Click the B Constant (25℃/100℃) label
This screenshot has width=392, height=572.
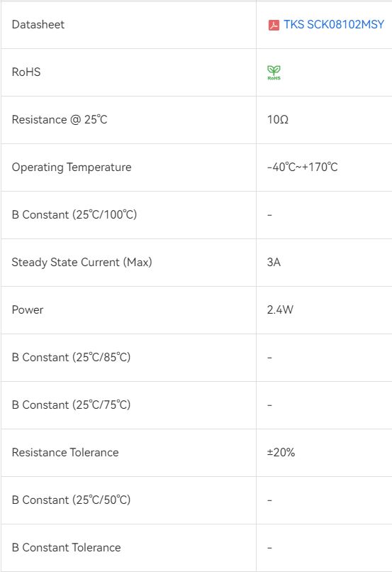[x=74, y=214]
